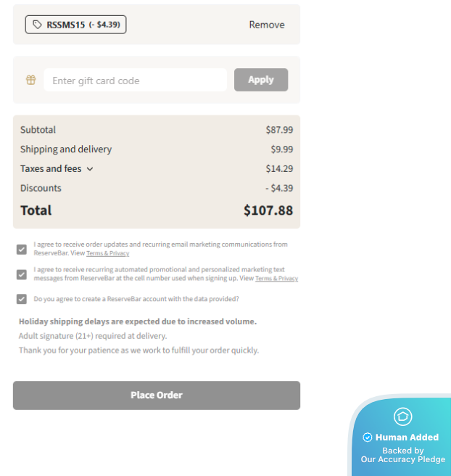Screen dimensions: 451x476
Task: Open Terms & Privacy link in text message consent
Action: pyautogui.click(x=276, y=279)
